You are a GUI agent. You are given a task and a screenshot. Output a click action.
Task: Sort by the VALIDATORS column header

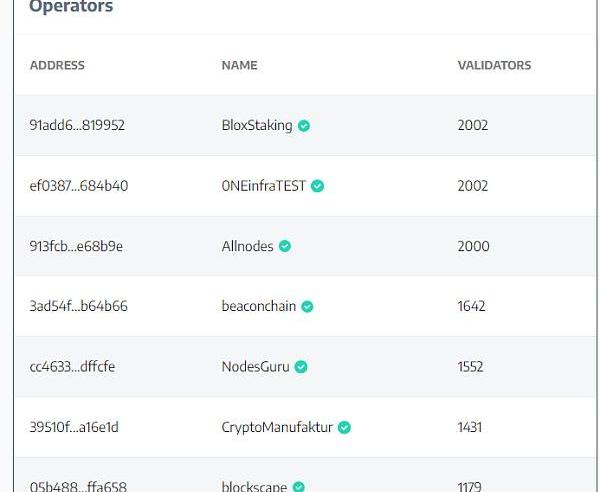pos(494,65)
